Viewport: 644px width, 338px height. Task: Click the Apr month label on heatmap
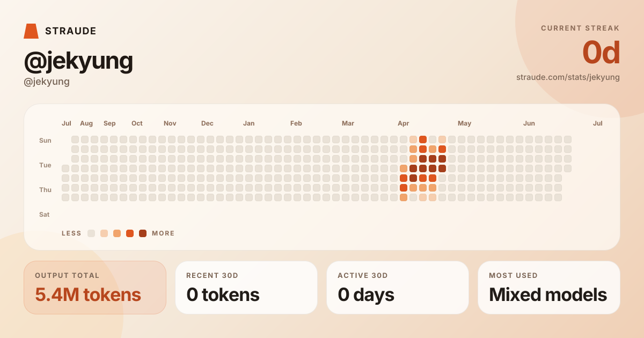404,123
